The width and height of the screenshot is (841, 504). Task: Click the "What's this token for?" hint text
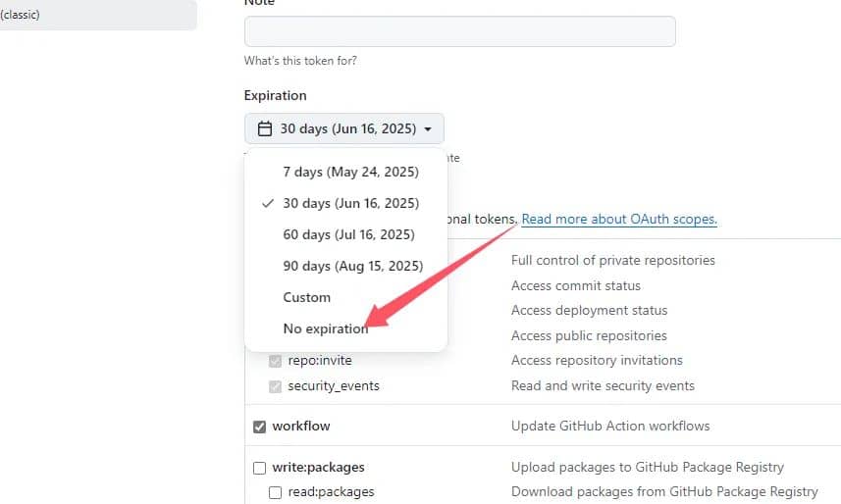tap(300, 61)
